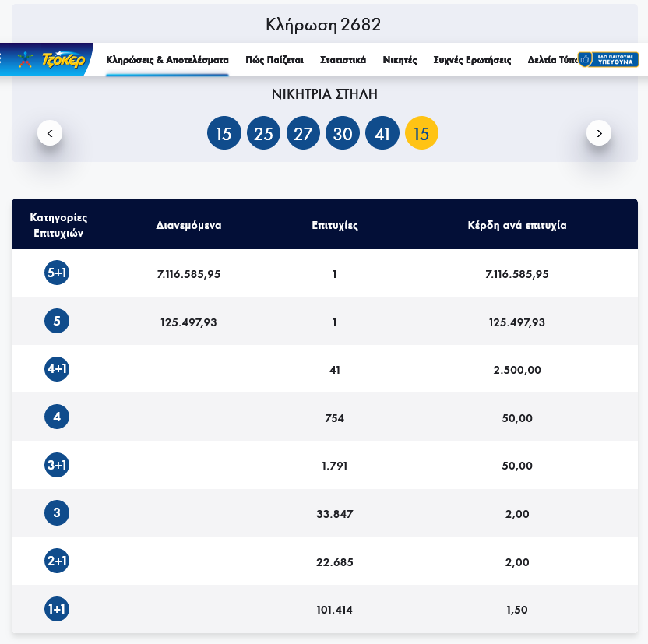Click the blue winning ball number 25

(x=263, y=134)
